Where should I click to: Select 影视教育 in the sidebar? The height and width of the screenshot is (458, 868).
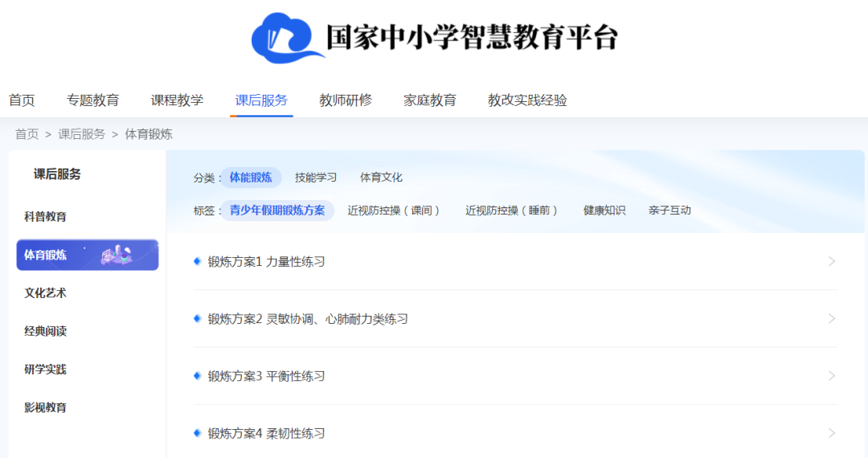[x=45, y=407]
